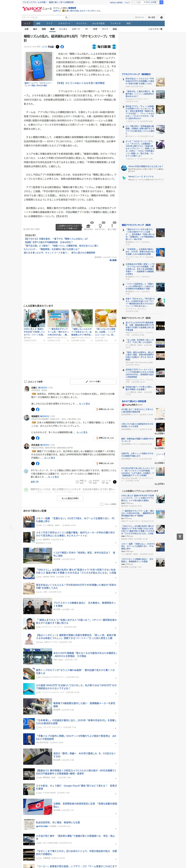Click the Yahoo News HACK icon in sidebar
This screenshot has height=868, width=186.
[124, 168]
